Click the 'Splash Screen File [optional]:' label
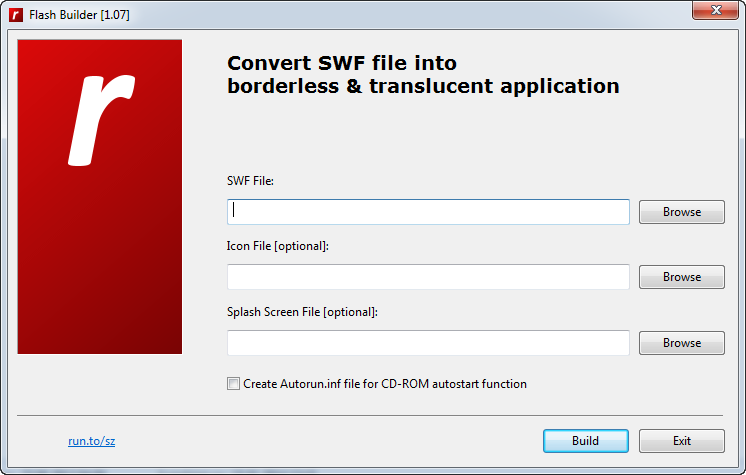Screen dimensions: 746x475 coord(302,312)
